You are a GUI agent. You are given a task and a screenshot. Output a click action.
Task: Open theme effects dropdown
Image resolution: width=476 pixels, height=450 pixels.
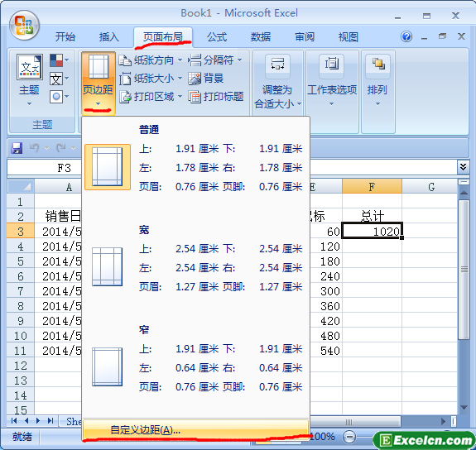pos(60,97)
